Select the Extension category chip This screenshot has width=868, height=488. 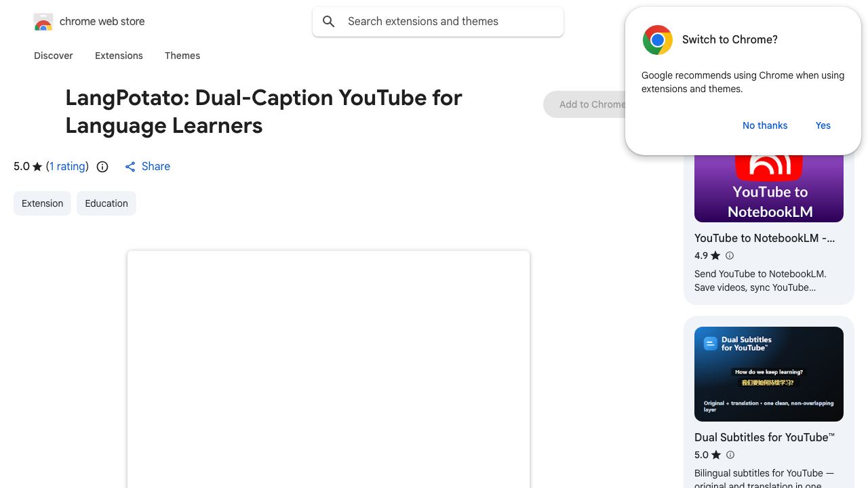[42, 203]
